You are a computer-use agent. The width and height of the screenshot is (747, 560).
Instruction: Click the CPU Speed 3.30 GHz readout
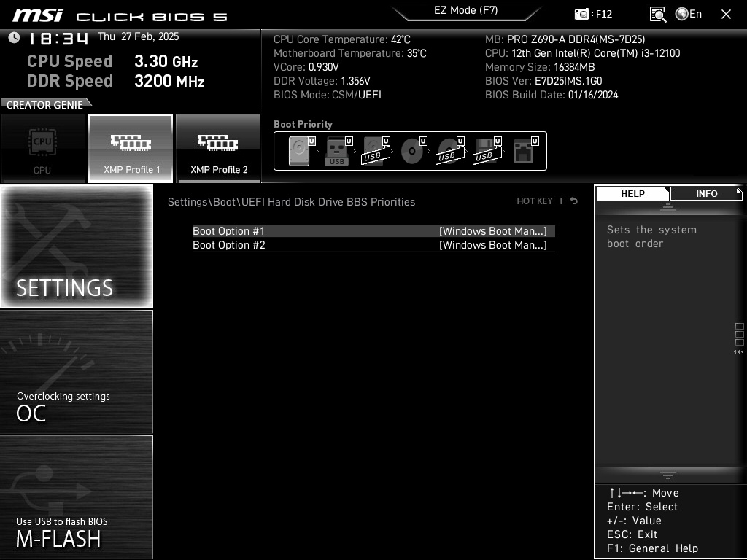coord(112,61)
